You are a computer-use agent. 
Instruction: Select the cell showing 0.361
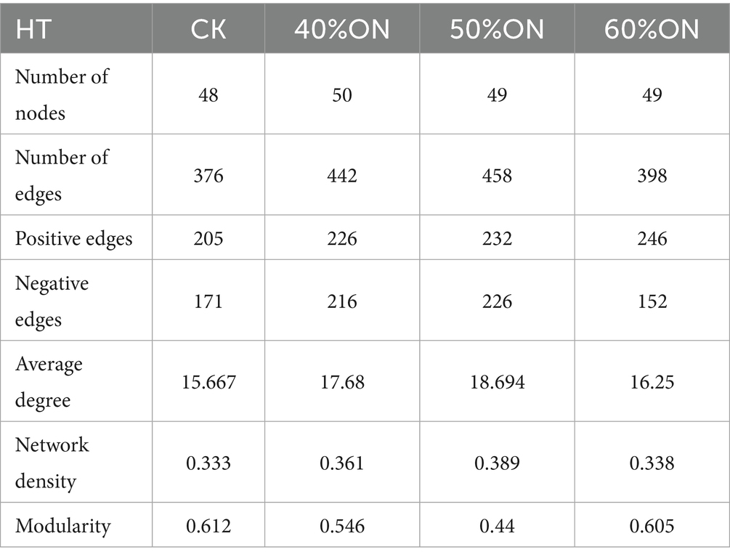341,463
